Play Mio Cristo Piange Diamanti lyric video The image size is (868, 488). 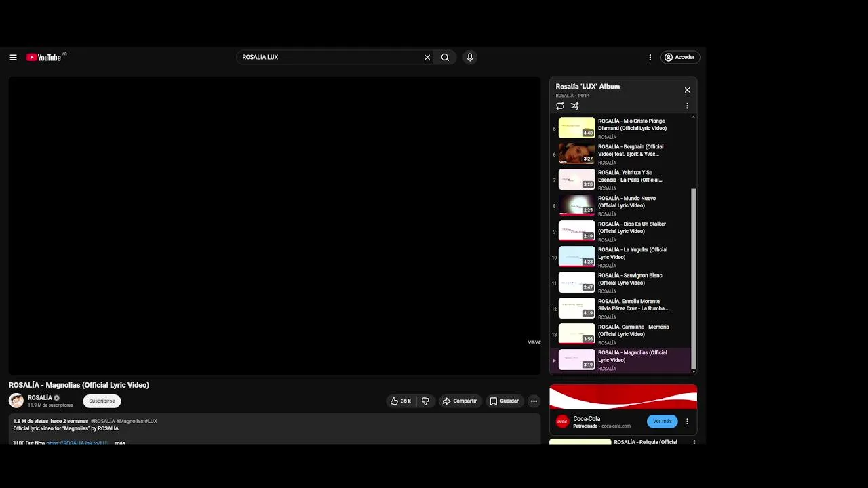point(620,128)
